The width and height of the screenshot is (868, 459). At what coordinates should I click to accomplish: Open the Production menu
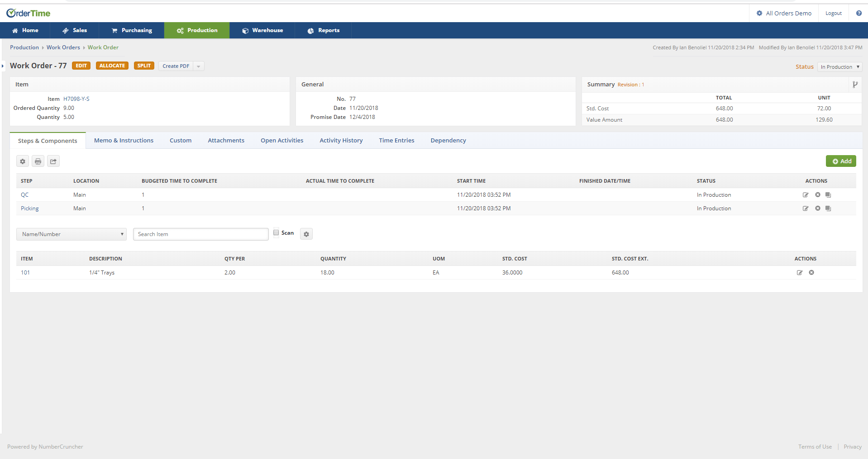[197, 30]
